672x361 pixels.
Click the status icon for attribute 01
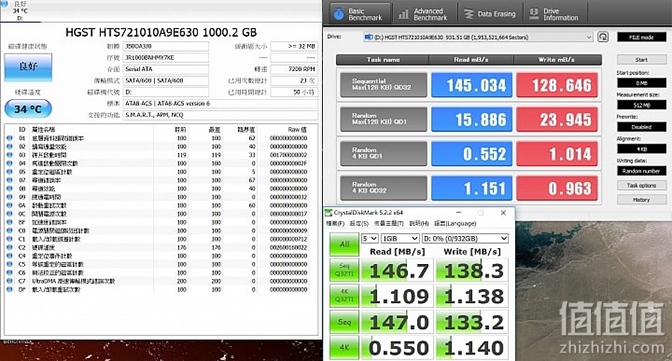click(x=9, y=138)
